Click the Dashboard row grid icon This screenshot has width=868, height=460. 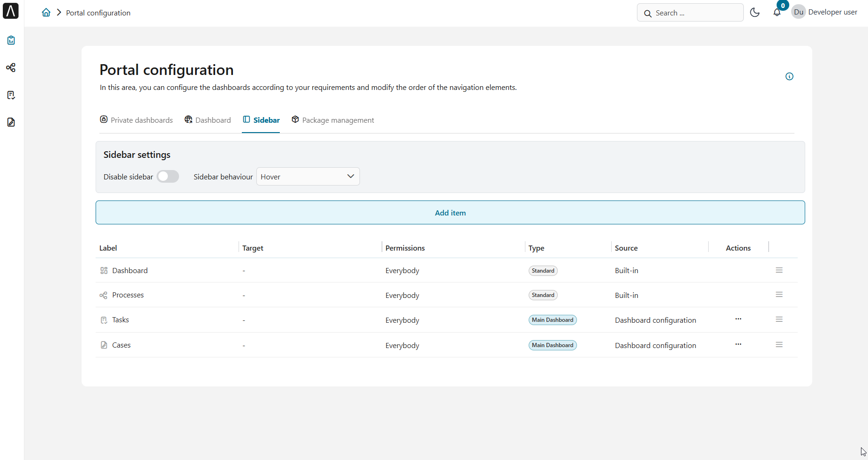104,271
